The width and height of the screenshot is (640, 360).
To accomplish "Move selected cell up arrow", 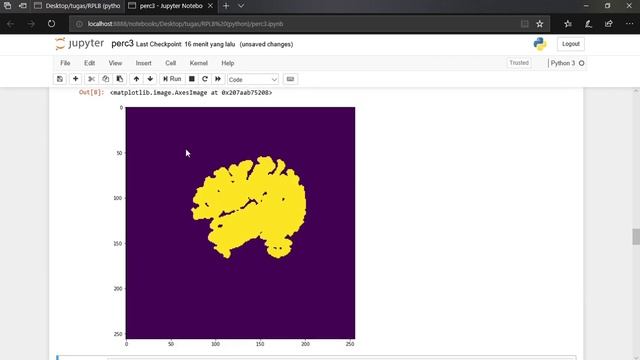I will point(136,79).
